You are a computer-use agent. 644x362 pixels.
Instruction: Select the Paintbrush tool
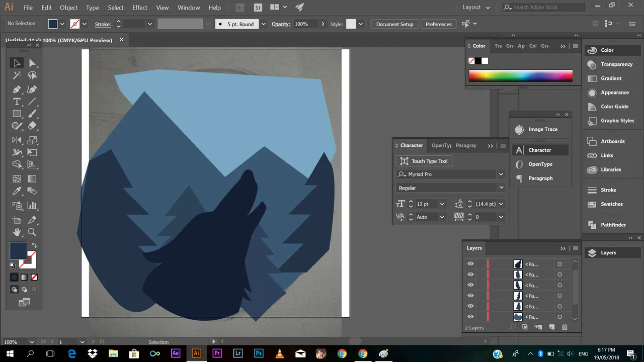pos(32,114)
